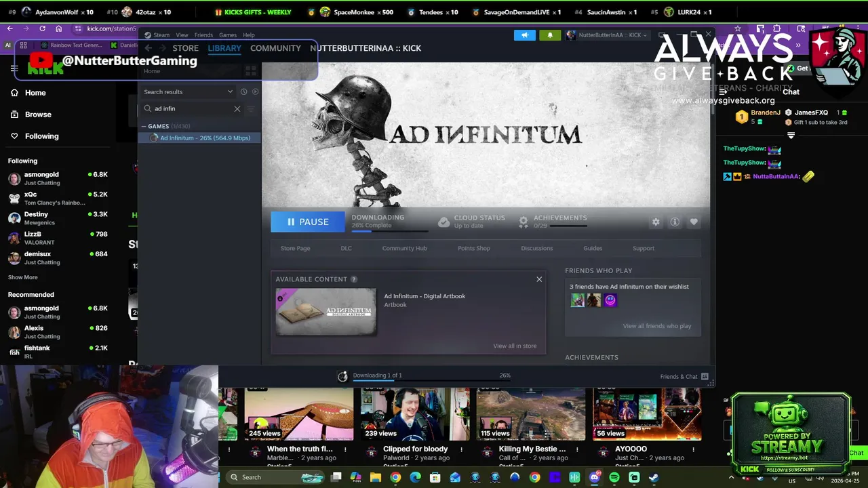Click the Chrome home icon

pyautogui.click(x=59, y=28)
